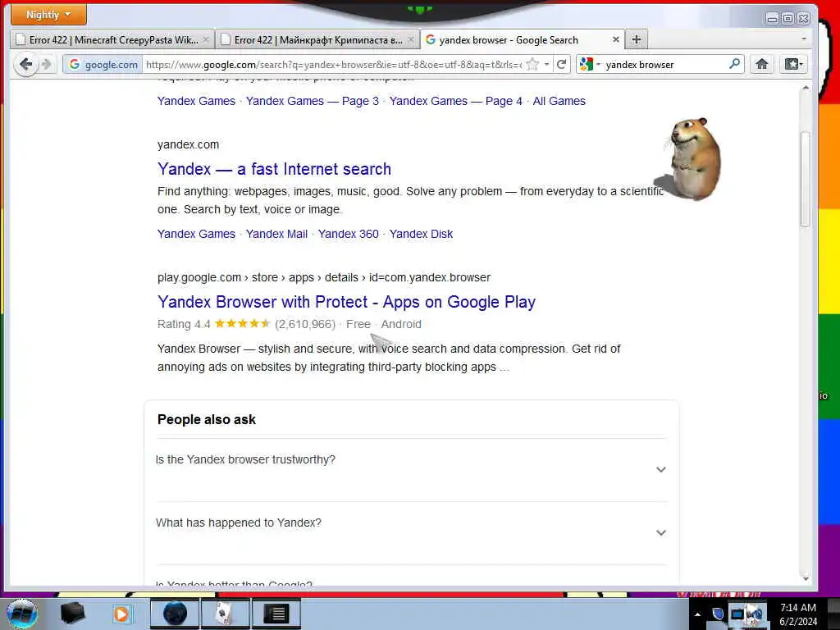
Task: Switch to Error 422 Майнкрафт Крипипаста tab
Action: [x=317, y=39]
